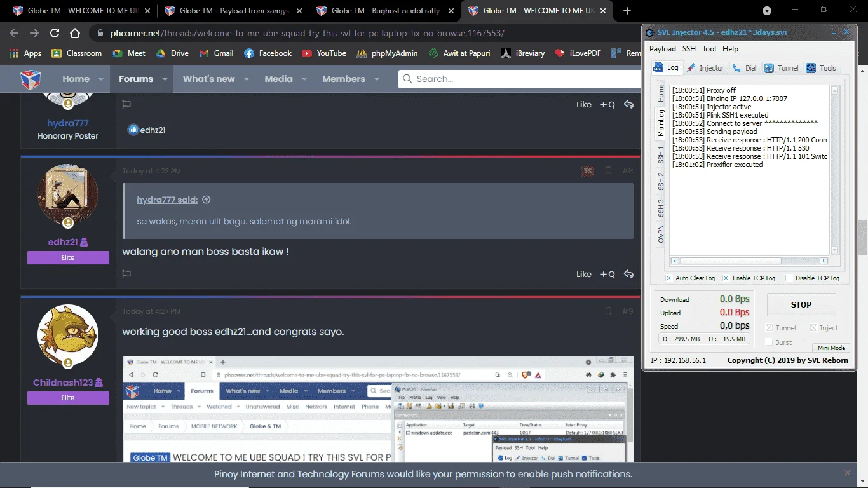Click the STOP button
Screen dimensions: 868x488
(x=801, y=304)
